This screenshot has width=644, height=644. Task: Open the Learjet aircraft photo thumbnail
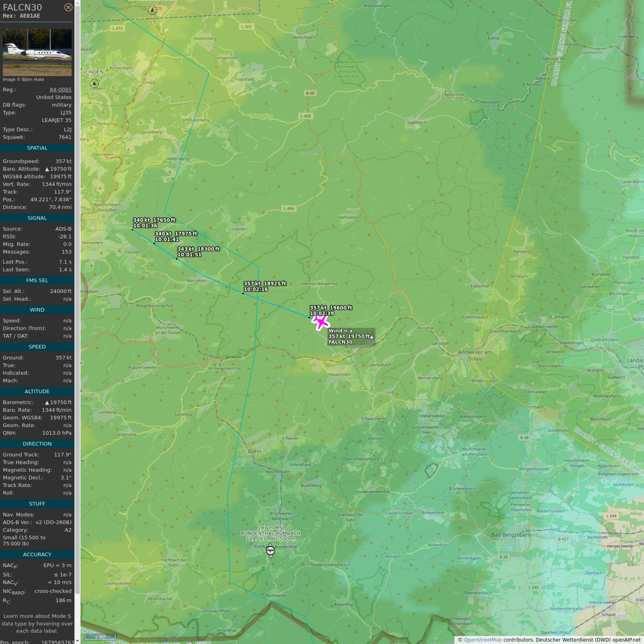tap(37, 52)
